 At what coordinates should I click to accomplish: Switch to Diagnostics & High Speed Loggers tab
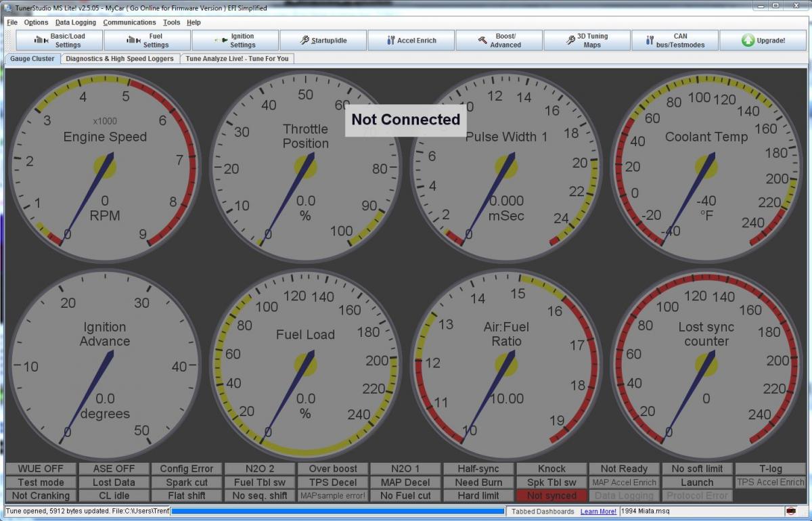pos(120,59)
